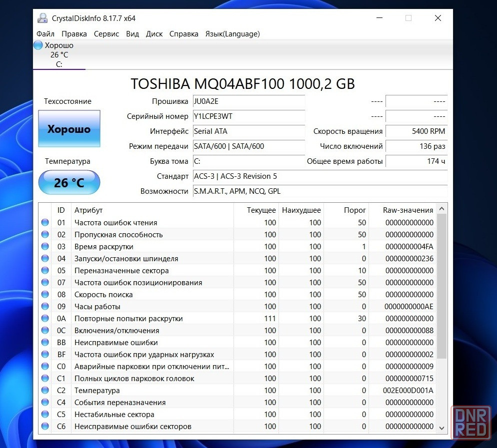This screenshot has height=448, width=497.
Task: Click the Число включений value 136 раз
Action: point(416,146)
